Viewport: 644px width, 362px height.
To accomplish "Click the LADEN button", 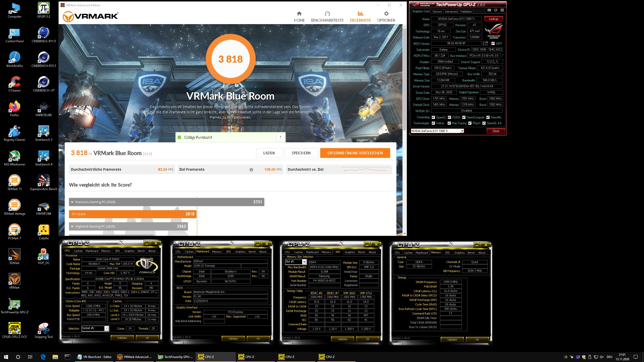I will click(x=269, y=153).
